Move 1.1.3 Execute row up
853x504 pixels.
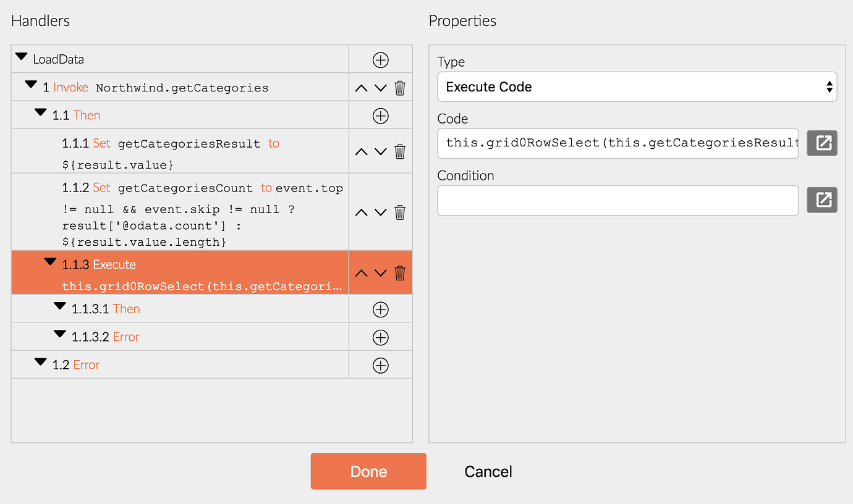[362, 274]
